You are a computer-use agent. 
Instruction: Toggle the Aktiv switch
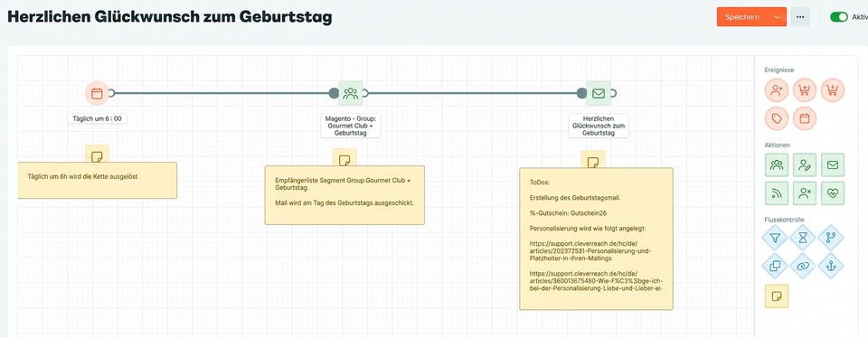[x=839, y=17]
